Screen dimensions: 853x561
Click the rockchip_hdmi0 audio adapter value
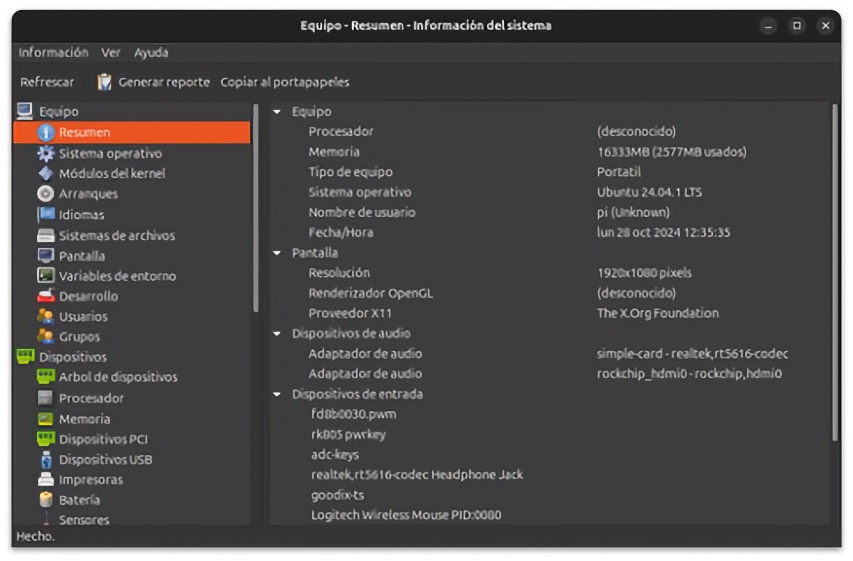point(689,374)
